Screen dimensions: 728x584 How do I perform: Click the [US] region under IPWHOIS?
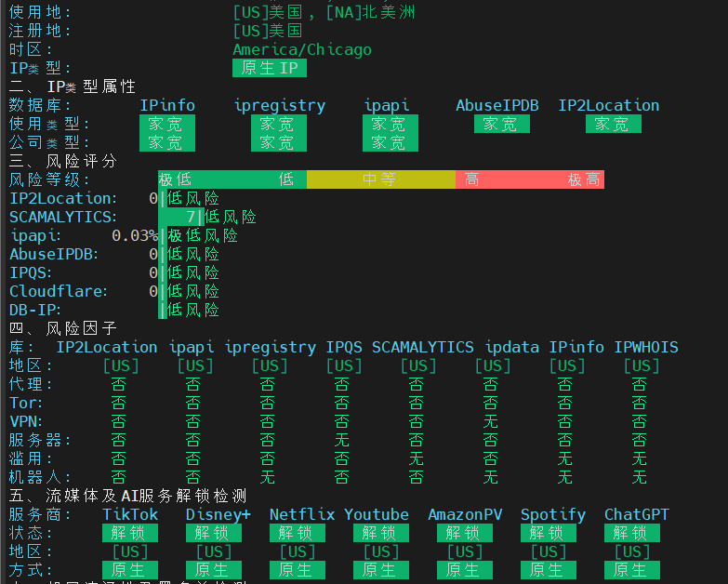(x=642, y=365)
